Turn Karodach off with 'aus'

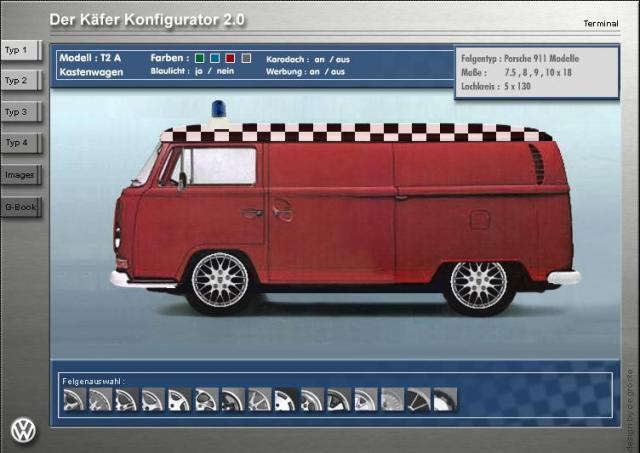click(x=342, y=60)
